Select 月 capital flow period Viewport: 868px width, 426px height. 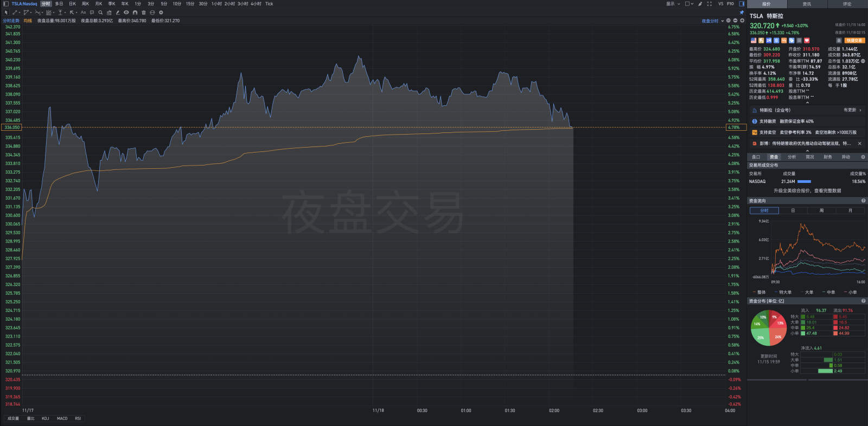pos(850,211)
